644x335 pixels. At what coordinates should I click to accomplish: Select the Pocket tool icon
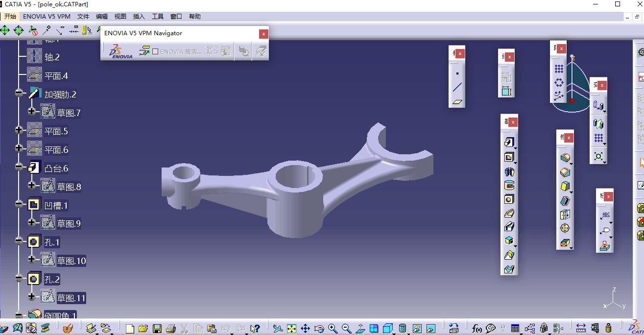coord(509,157)
